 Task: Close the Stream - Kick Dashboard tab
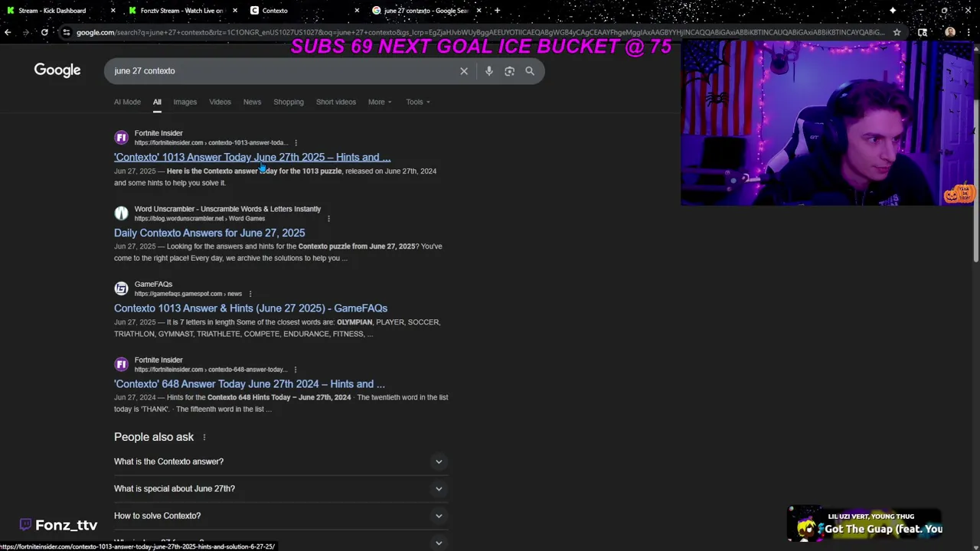[113, 11]
